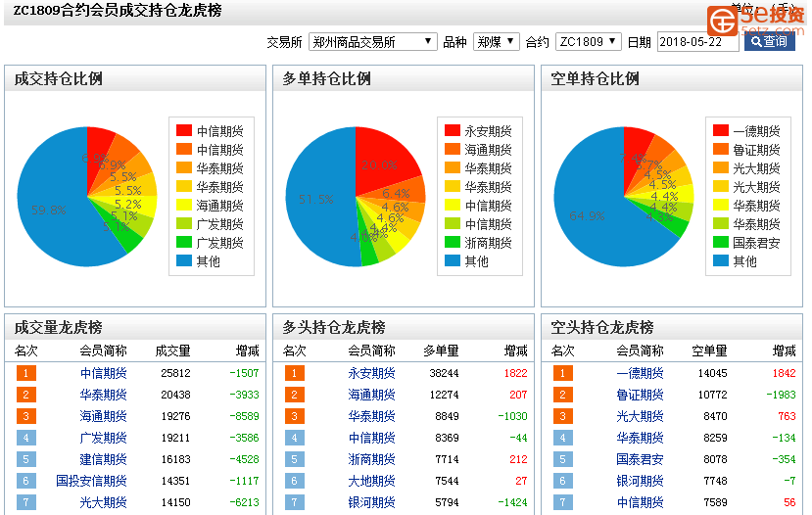
Task: Click the rank 1 badge in 空头持仓龙虎榜
Action: point(563,373)
